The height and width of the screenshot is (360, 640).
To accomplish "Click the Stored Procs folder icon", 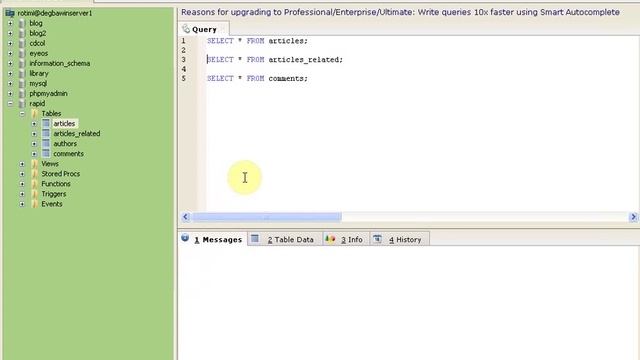I will coord(35,174).
